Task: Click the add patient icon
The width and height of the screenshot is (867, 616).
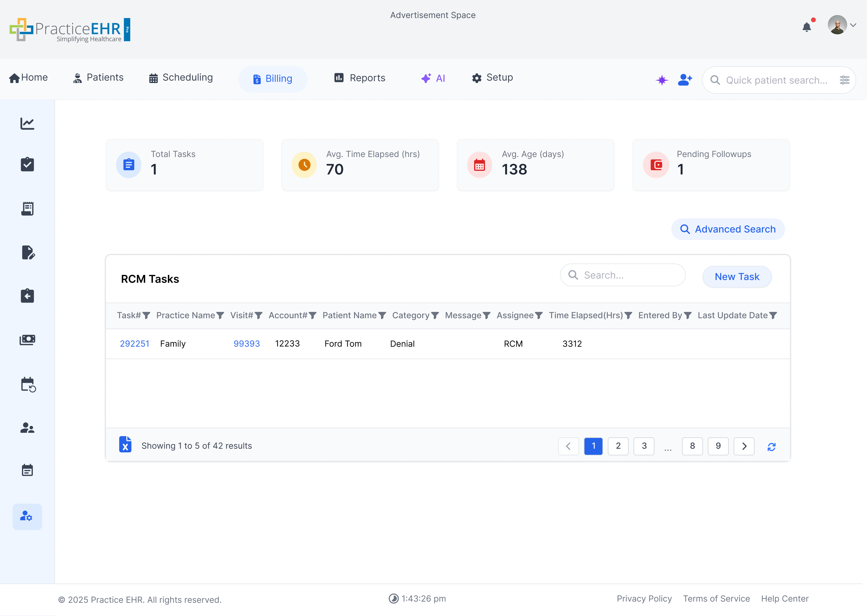Action: (x=685, y=80)
